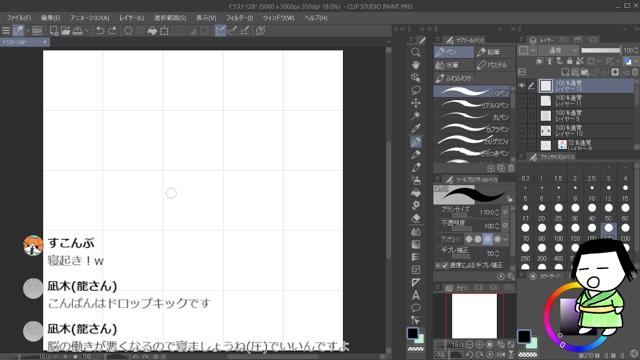
Task: Select the Eyedropper tool
Action: [416, 129]
